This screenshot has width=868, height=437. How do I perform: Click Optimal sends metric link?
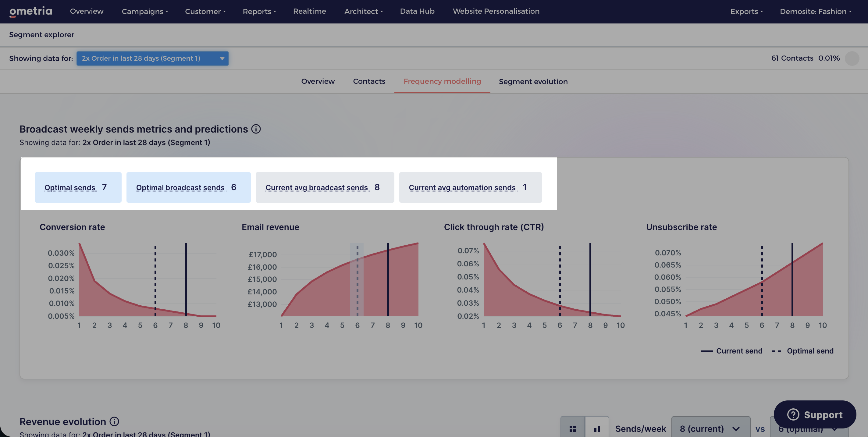click(x=70, y=188)
